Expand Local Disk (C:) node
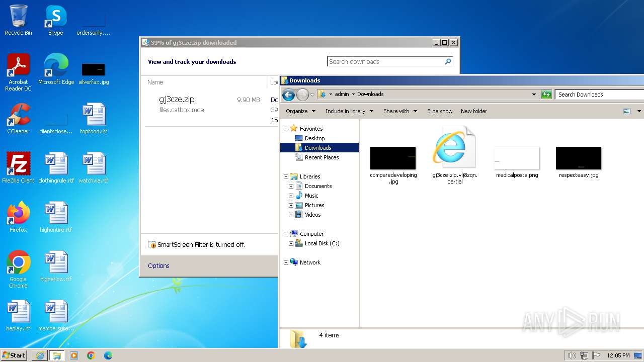The height and width of the screenshot is (362, 644). tap(291, 243)
